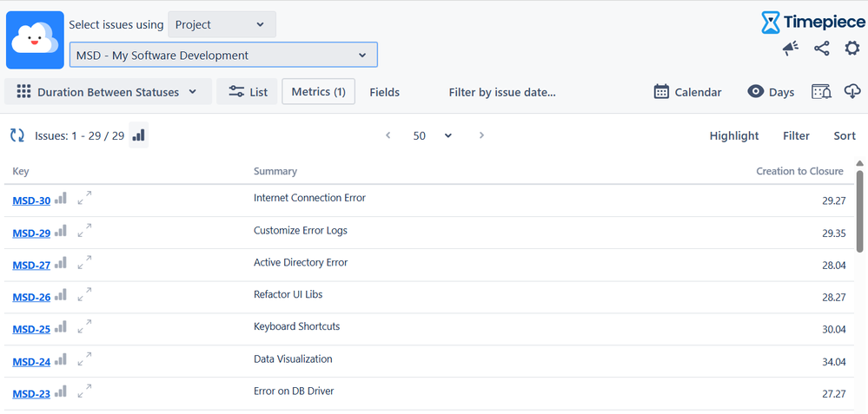The height and width of the screenshot is (414, 868).
Task: Click the share icon
Action: click(x=821, y=49)
